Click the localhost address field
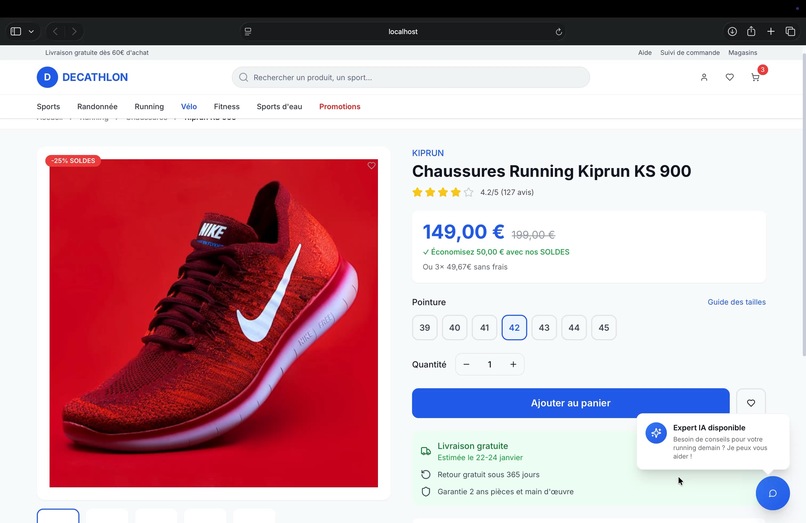The image size is (806, 523). coord(403,31)
